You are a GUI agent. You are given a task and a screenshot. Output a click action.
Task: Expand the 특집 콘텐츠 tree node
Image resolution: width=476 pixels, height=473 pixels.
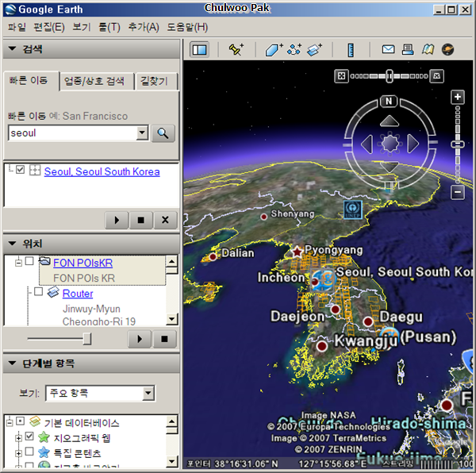(x=18, y=453)
